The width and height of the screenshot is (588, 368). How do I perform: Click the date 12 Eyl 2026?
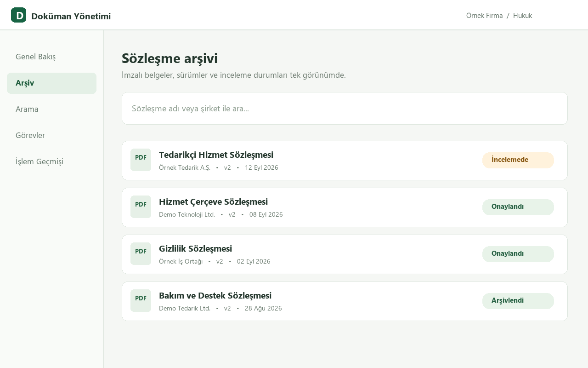(261, 167)
